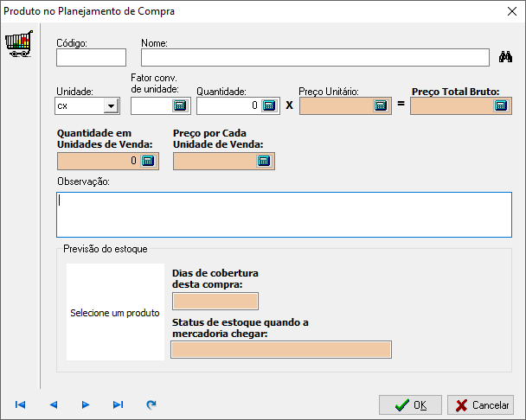
Task: Go to the previous record arrow
Action: point(54,404)
